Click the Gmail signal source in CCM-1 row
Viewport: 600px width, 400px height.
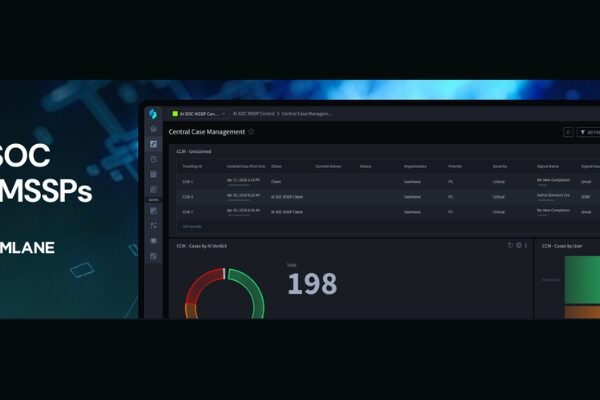coord(586,181)
